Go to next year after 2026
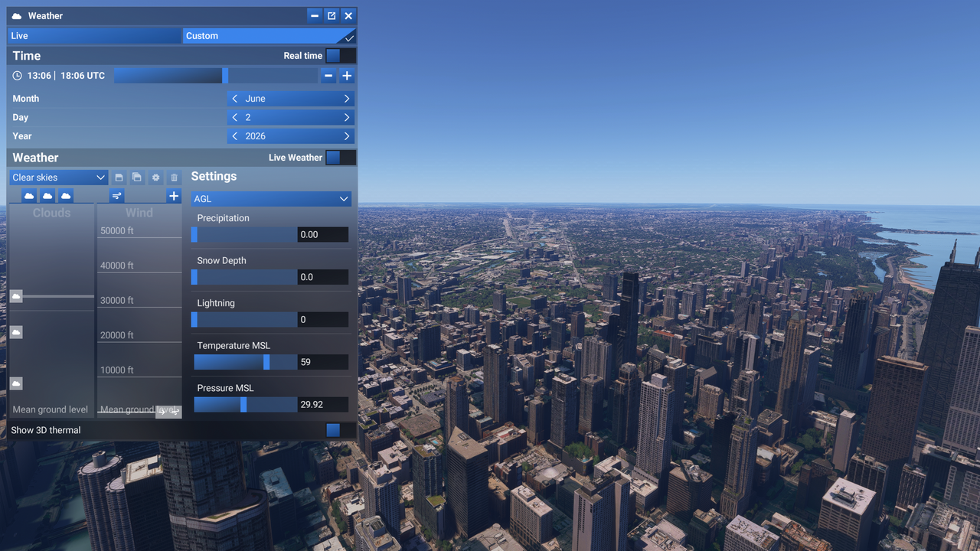 tap(347, 136)
